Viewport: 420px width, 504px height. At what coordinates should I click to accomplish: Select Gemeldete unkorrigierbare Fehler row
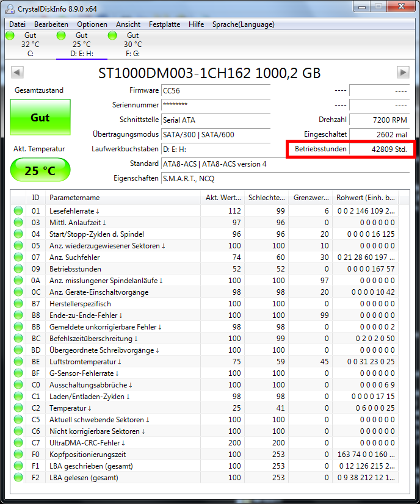point(205,327)
